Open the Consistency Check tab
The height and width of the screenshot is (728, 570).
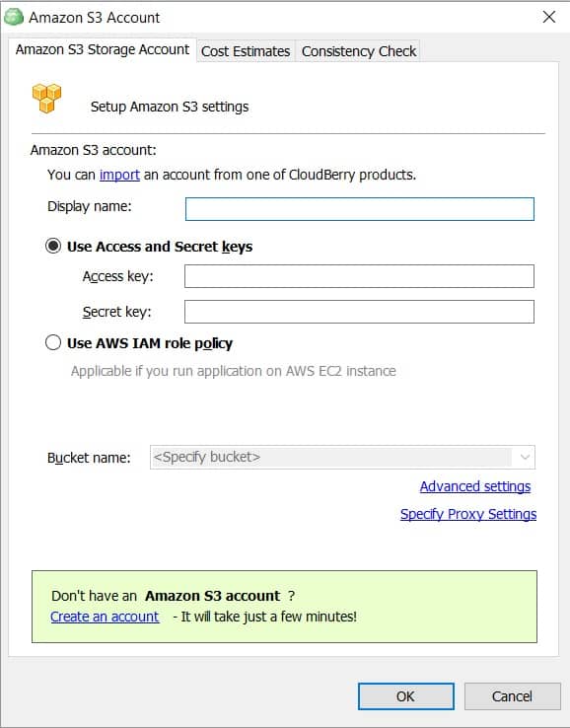(x=359, y=51)
